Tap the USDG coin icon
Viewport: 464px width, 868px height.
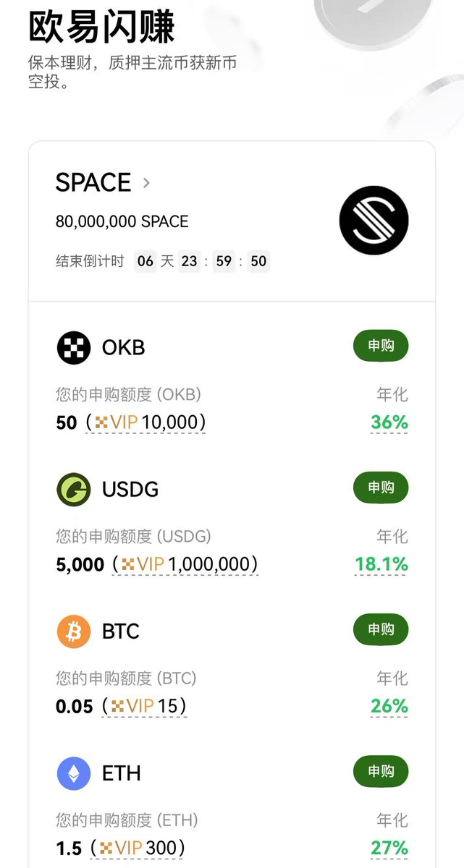pos(74,489)
